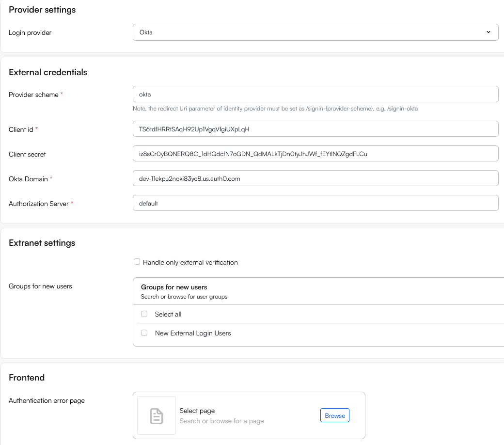Click the Authorization Server field
This screenshot has height=445, width=504.
315,203
